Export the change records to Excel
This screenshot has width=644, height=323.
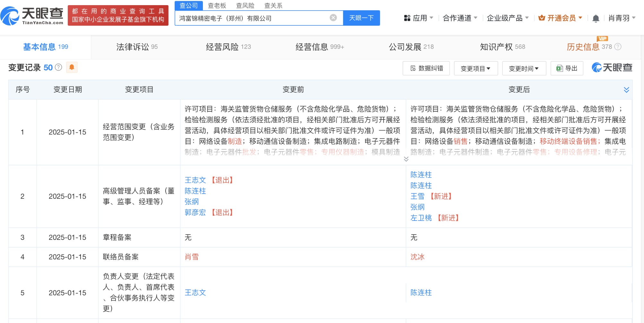click(x=567, y=68)
